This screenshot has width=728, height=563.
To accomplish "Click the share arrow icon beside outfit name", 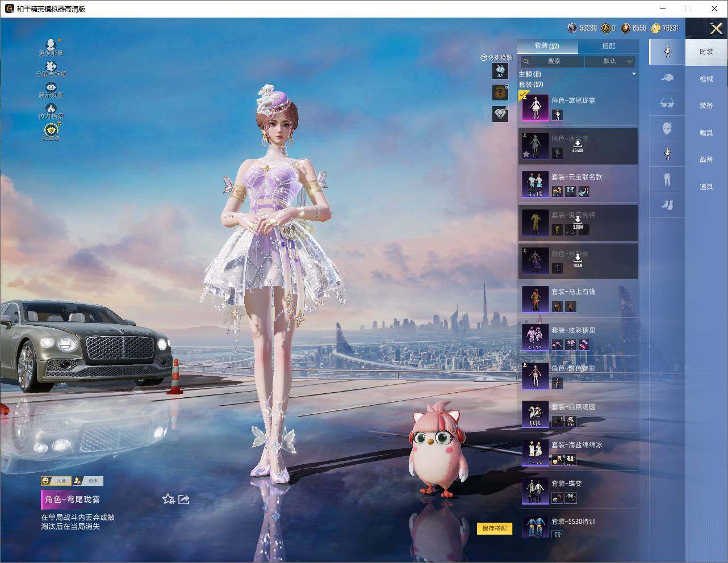I will coord(183,499).
